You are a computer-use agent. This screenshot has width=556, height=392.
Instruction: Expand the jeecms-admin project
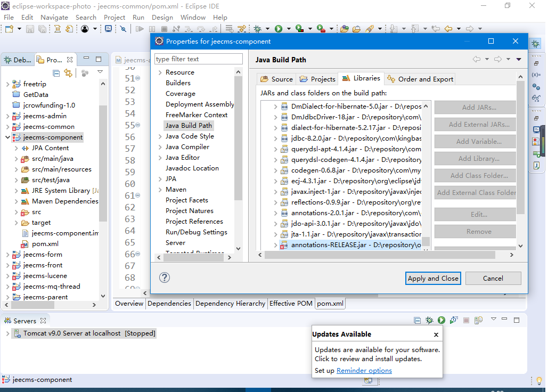pyautogui.click(x=7, y=116)
